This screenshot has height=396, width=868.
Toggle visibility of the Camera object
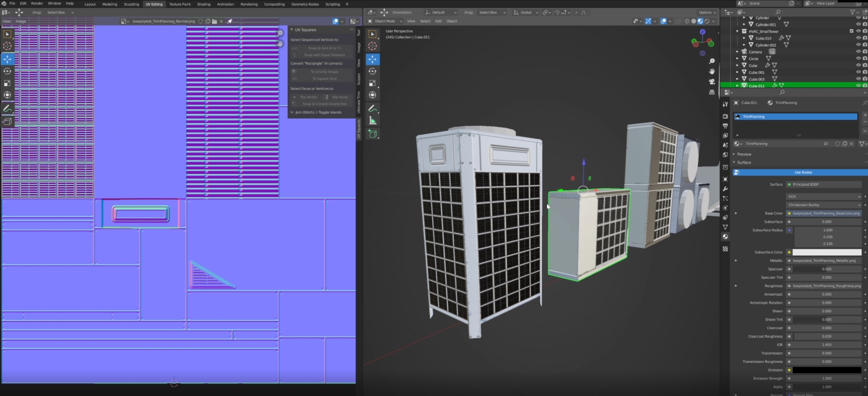(x=858, y=52)
